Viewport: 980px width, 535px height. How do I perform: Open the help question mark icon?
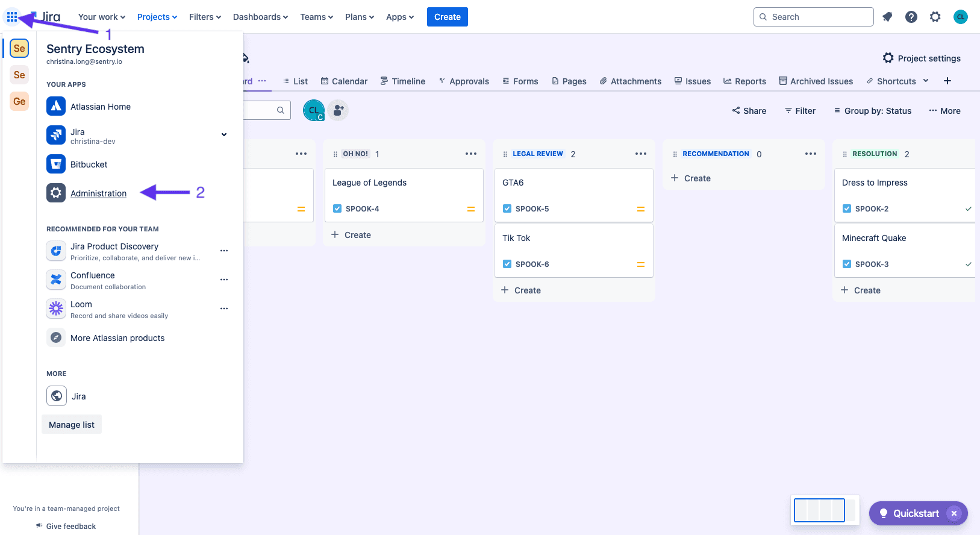(911, 17)
